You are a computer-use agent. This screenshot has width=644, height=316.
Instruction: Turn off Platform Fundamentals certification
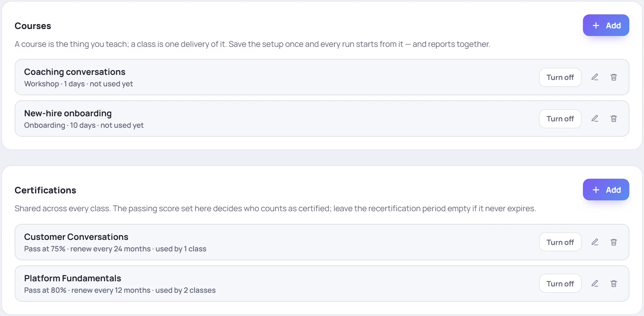[x=560, y=284]
